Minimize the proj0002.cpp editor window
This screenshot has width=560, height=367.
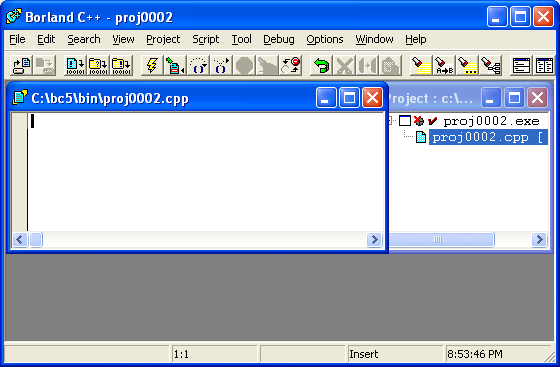coord(326,98)
